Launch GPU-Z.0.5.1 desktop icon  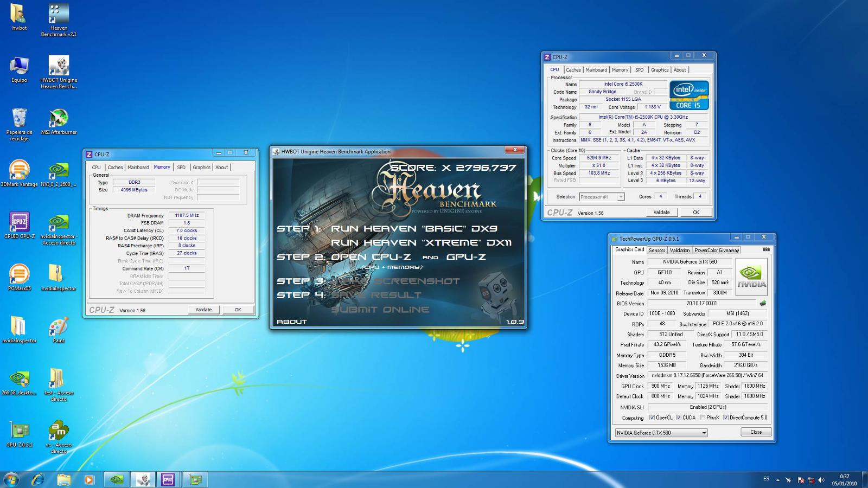(x=19, y=434)
